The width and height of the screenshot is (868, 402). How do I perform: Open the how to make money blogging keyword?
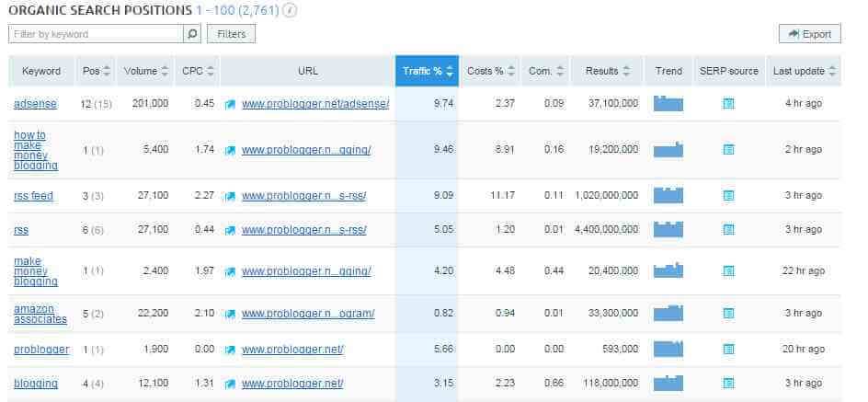[x=36, y=150]
